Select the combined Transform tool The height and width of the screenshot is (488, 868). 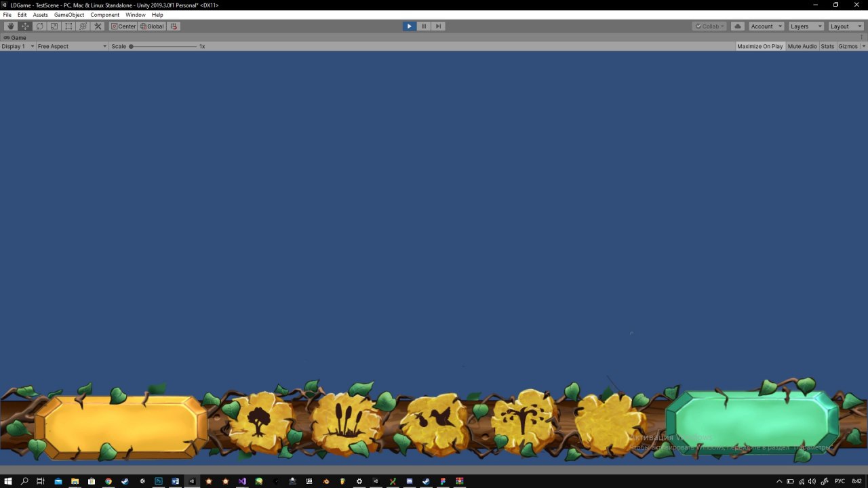tap(83, 26)
